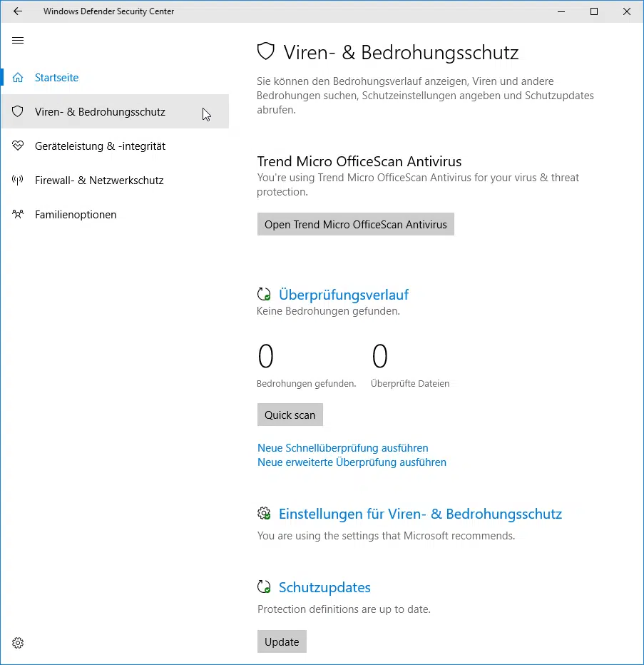
Task: Open settings via the bottom-left gear icon
Action: click(x=18, y=643)
